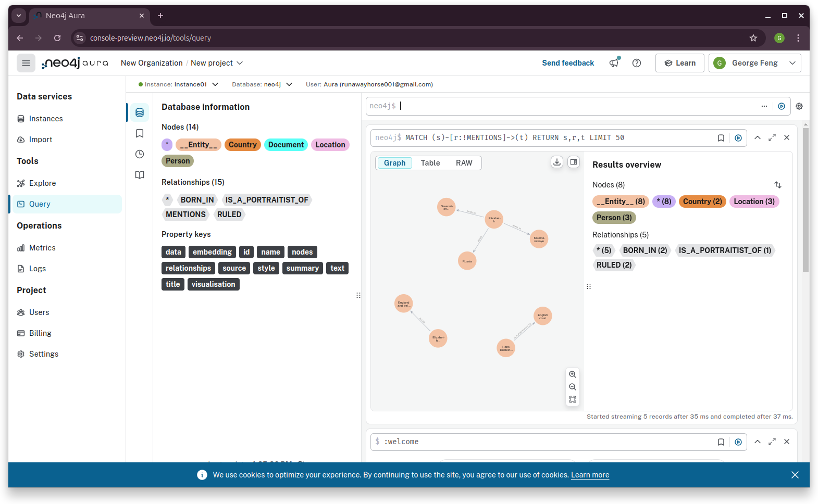The width and height of the screenshot is (818, 504).
Task: Toggle the results overview side panel
Action: point(574,162)
